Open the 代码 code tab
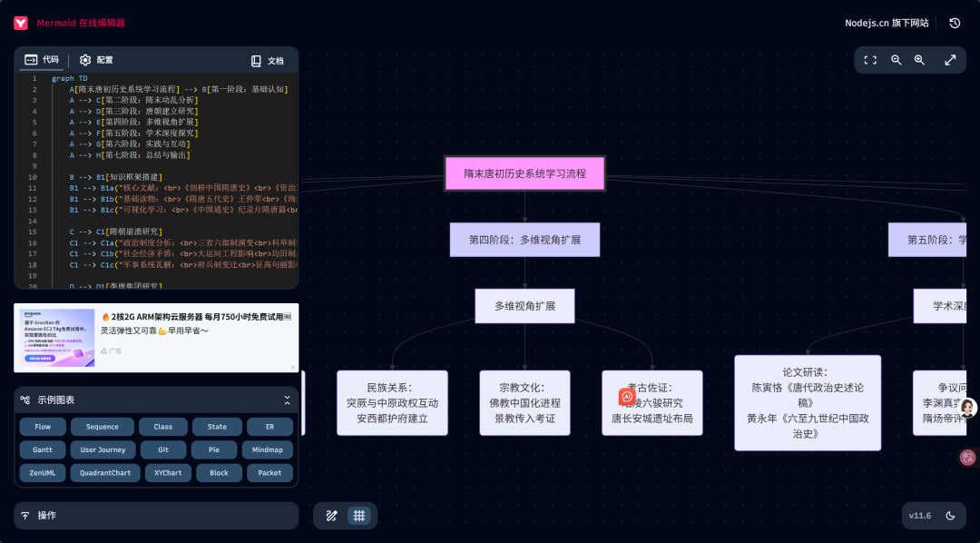The width and height of the screenshot is (980, 543). (x=42, y=60)
